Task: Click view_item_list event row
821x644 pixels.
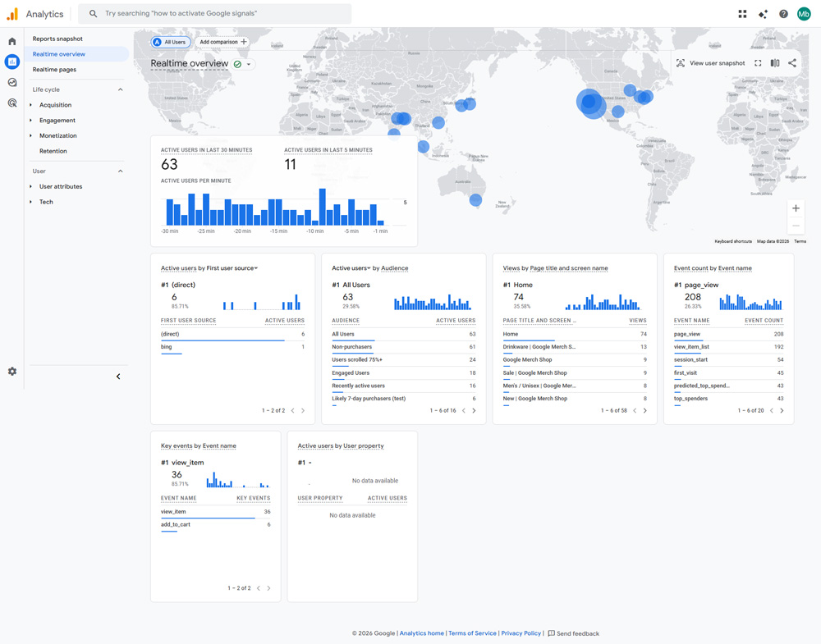Action: [728, 347]
